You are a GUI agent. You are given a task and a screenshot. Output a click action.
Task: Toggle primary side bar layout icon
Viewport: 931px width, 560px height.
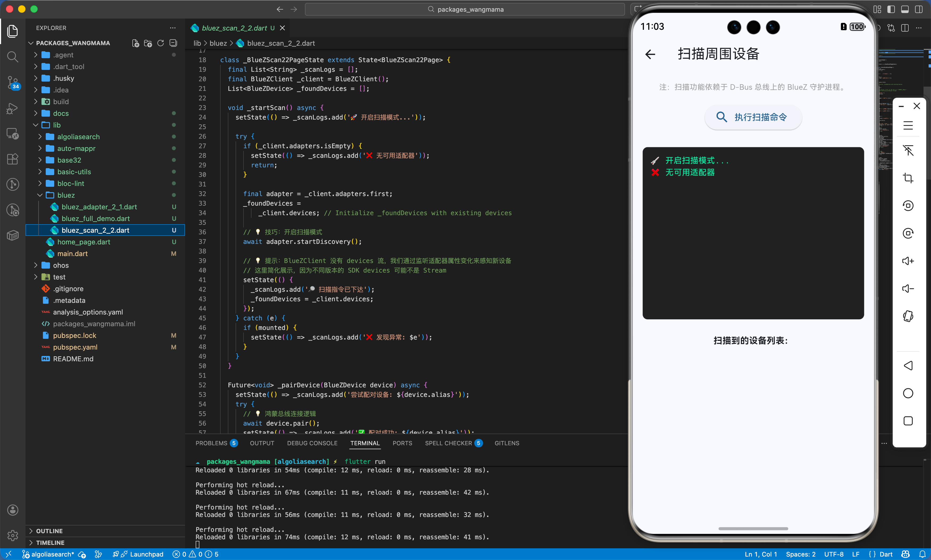[x=891, y=10]
